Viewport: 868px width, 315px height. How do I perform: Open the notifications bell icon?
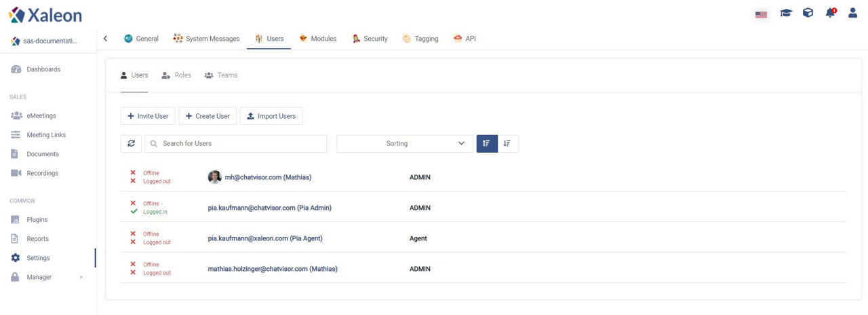tap(830, 13)
